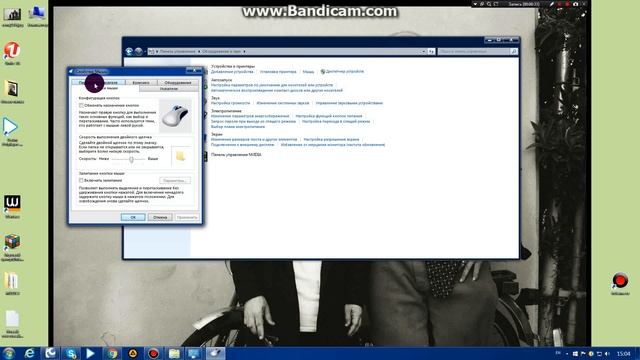Image resolution: width=640 pixels, height=360 pixels.
Task: Open the black W desktop shortcut
Action: [12, 206]
